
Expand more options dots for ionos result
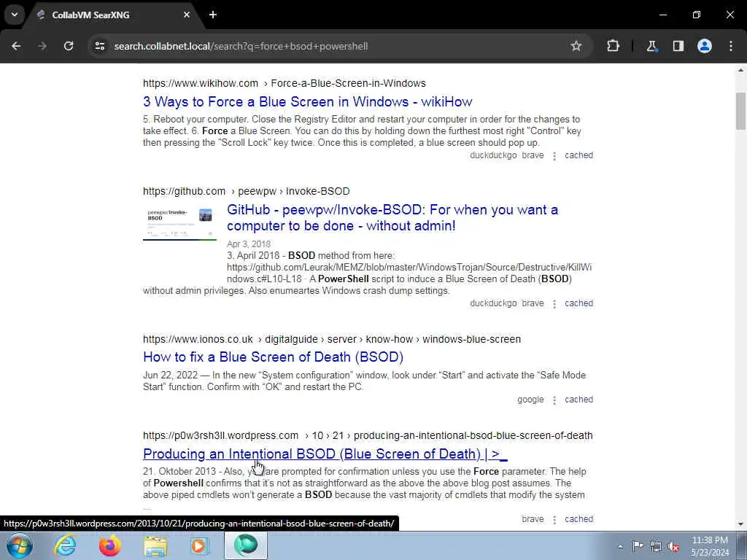(x=554, y=400)
